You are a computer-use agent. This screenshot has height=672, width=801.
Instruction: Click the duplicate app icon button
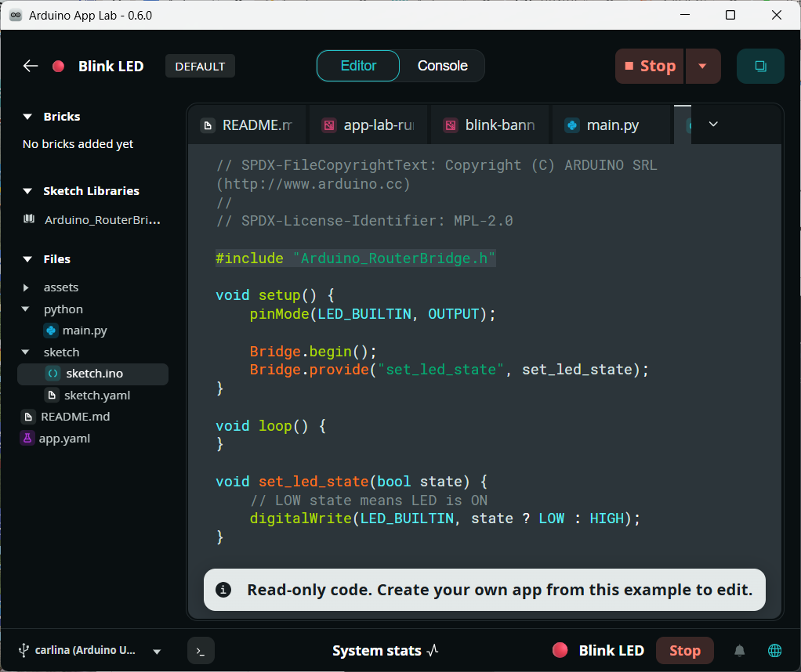tap(760, 67)
